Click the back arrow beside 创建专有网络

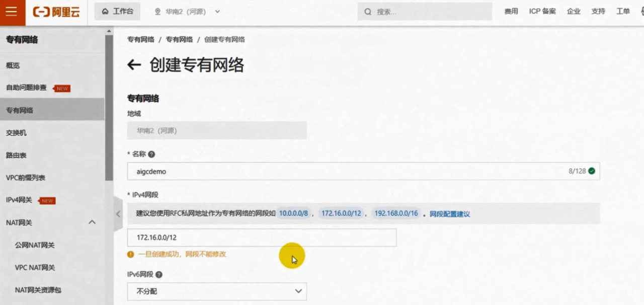pos(134,65)
